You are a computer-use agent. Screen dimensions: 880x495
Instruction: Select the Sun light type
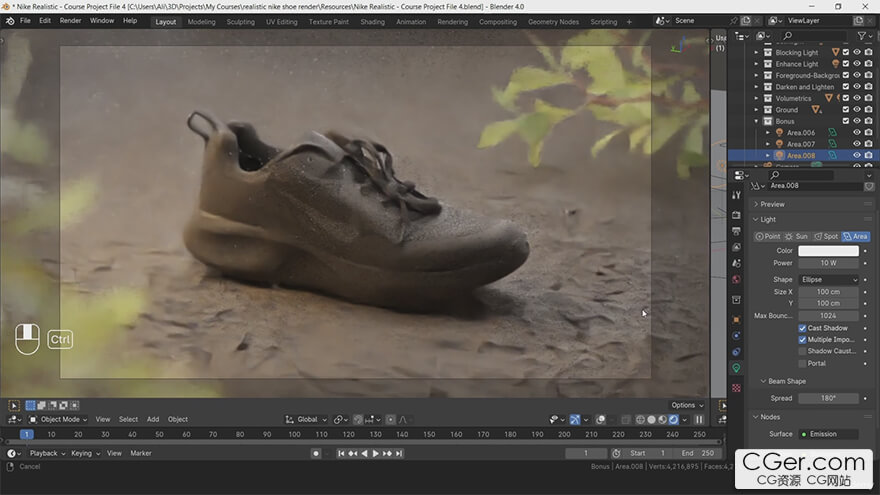[797, 236]
